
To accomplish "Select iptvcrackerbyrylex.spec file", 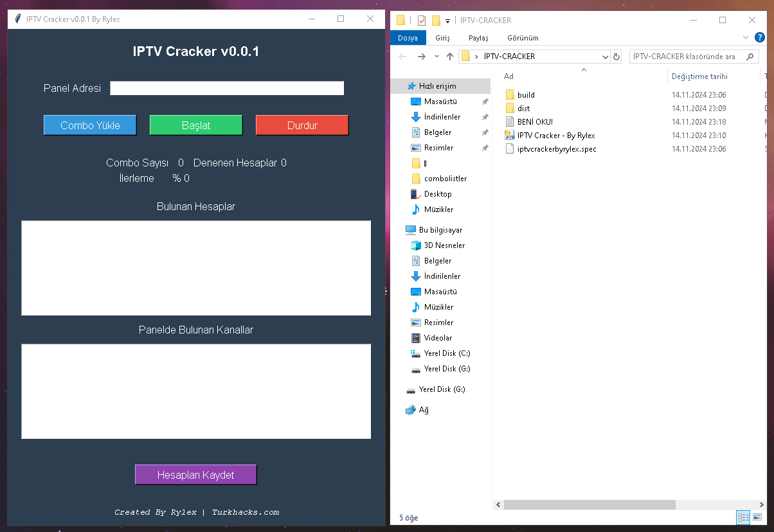I will click(557, 149).
